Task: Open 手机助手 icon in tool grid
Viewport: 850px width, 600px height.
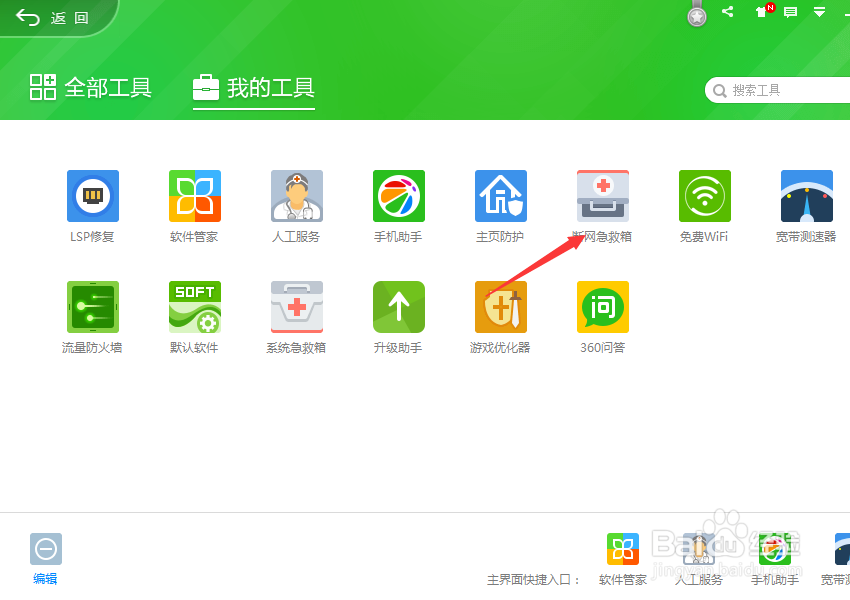Action: [398, 196]
